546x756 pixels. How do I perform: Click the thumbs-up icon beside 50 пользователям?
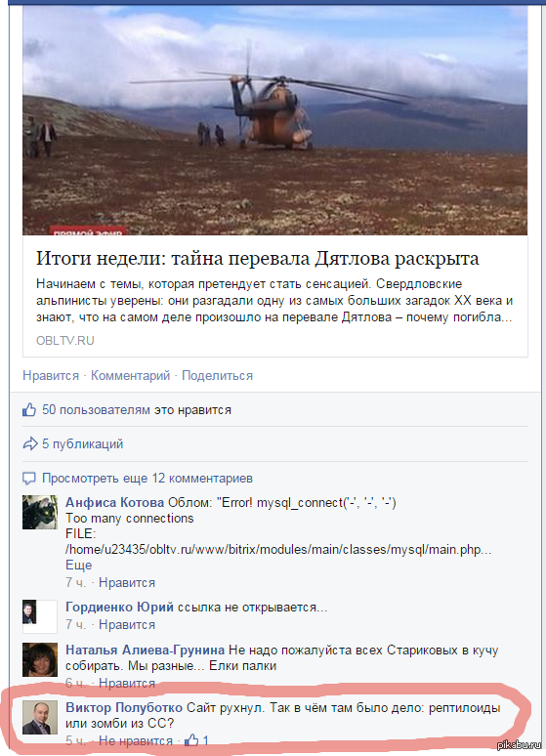click(x=29, y=410)
